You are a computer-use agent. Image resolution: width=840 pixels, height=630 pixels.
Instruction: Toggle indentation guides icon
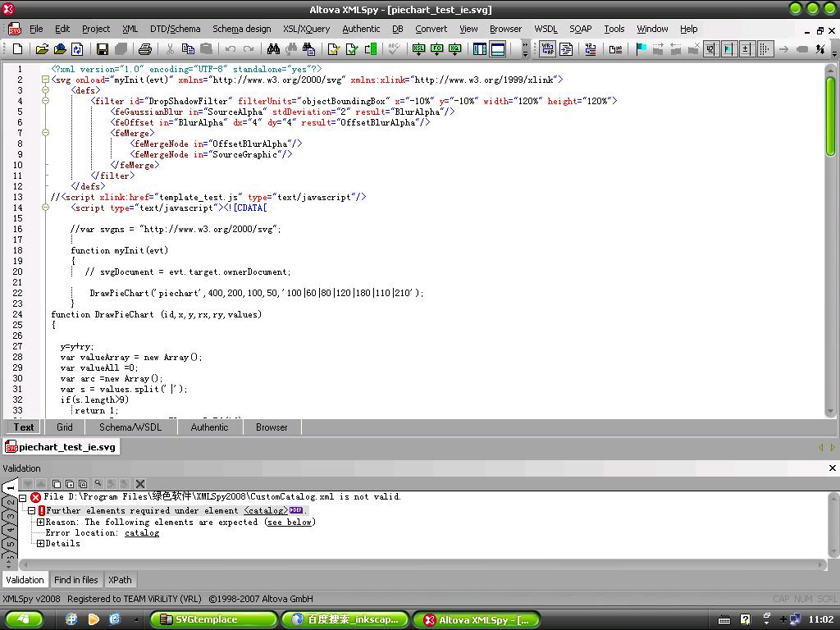pyautogui.click(x=765, y=49)
